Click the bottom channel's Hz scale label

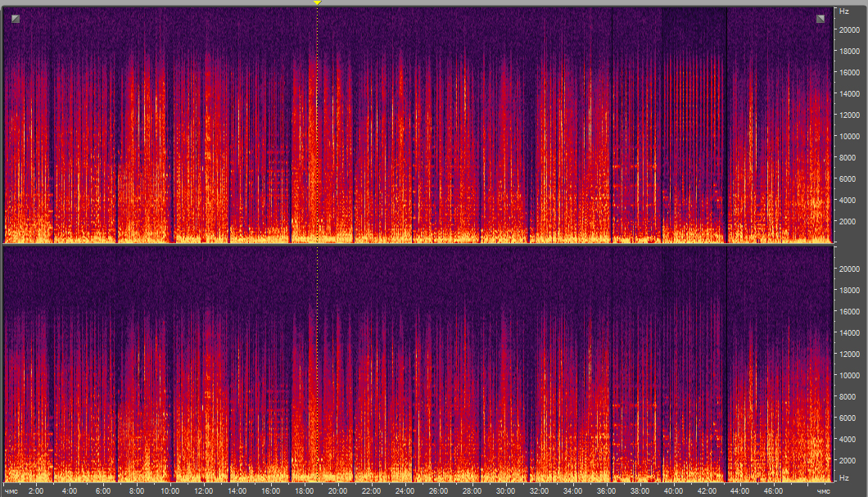click(843, 477)
